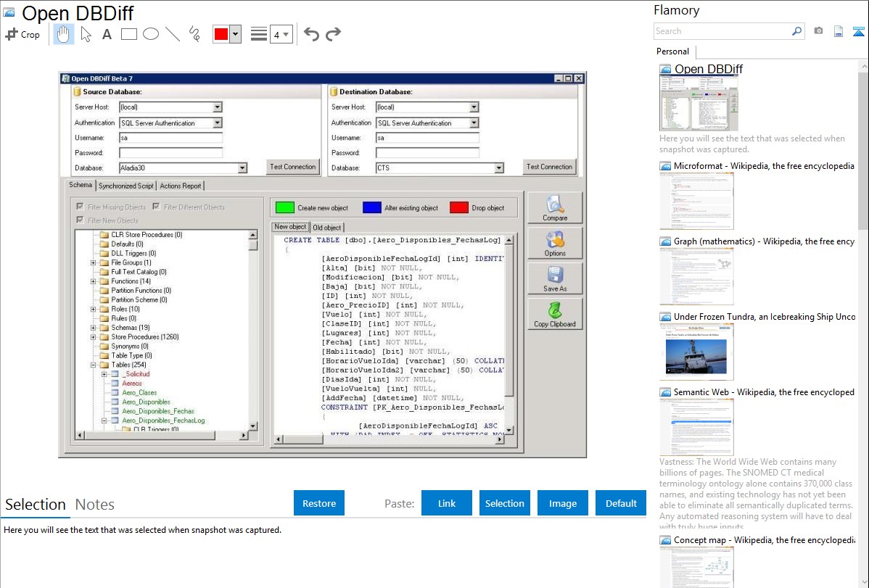Expand the File Groups tree node
The width and height of the screenshot is (869, 588).
point(93,262)
